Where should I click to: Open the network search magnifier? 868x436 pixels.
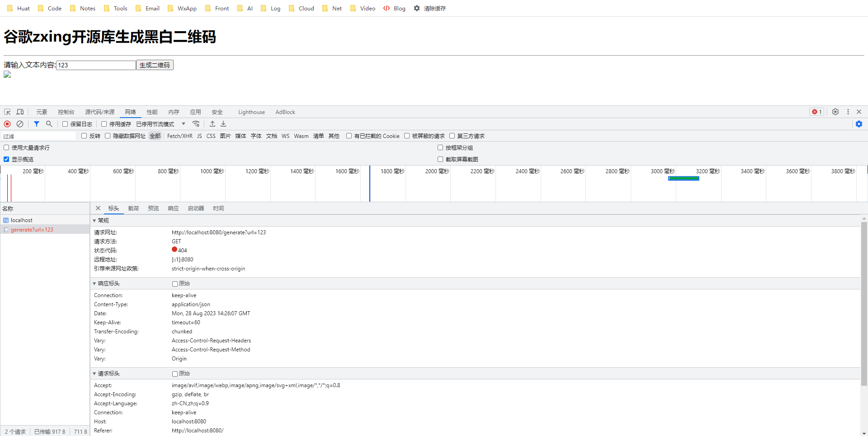[x=49, y=124]
